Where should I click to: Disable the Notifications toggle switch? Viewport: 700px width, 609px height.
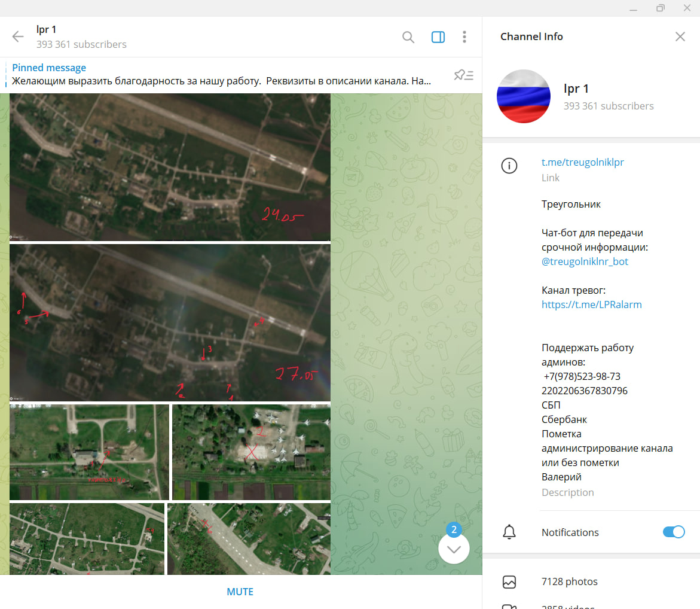(x=674, y=532)
